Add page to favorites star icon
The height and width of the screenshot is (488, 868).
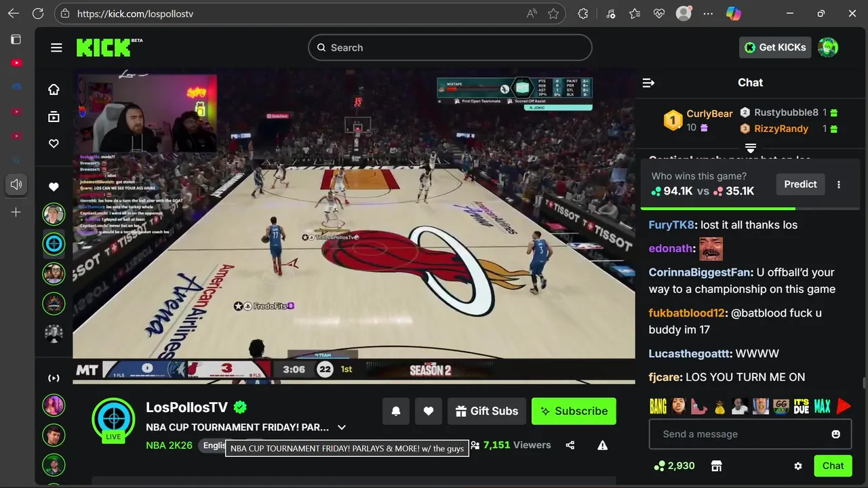pyautogui.click(x=553, y=14)
